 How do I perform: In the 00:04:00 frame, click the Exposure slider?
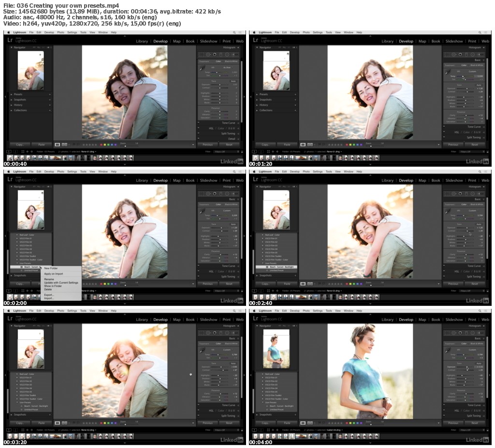[466, 367]
